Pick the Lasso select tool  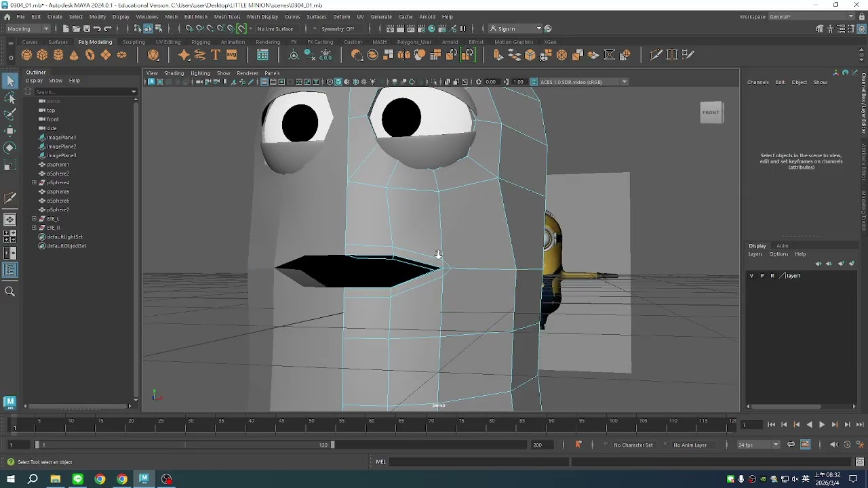9,98
